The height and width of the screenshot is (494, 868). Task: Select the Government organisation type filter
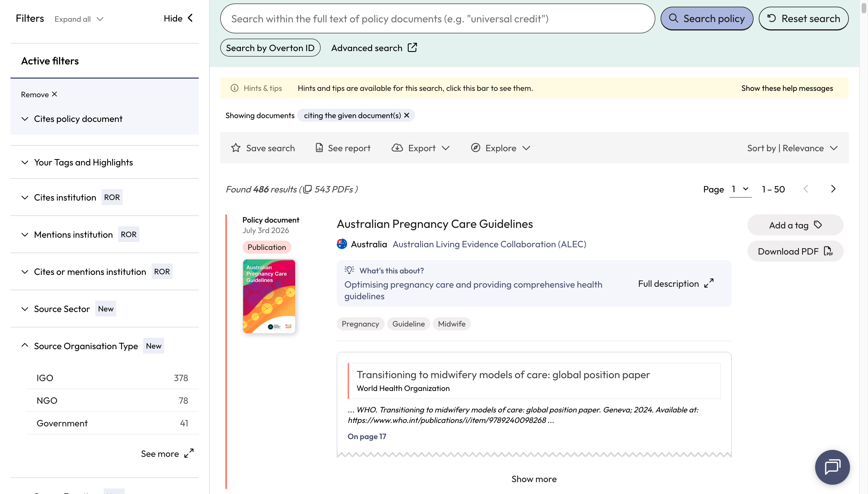(112, 423)
